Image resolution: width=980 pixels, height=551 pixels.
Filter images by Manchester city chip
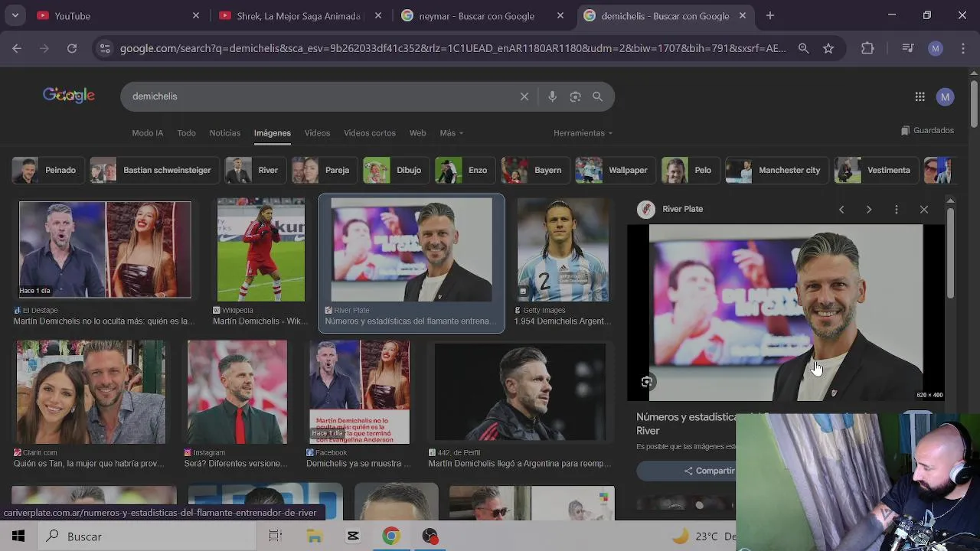(776, 170)
